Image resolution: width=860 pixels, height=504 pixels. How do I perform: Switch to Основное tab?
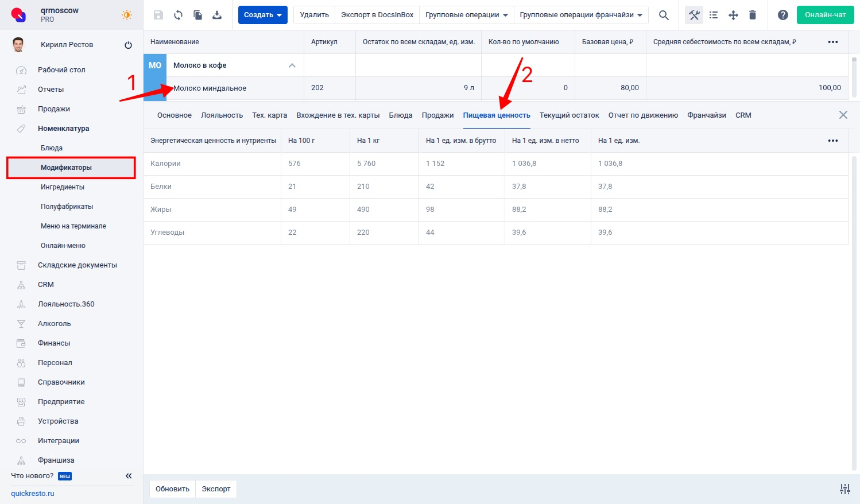pyautogui.click(x=175, y=115)
